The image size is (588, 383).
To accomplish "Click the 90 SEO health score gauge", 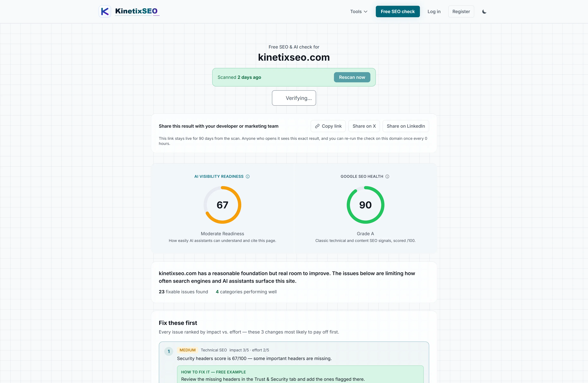I will coord(365,205).
